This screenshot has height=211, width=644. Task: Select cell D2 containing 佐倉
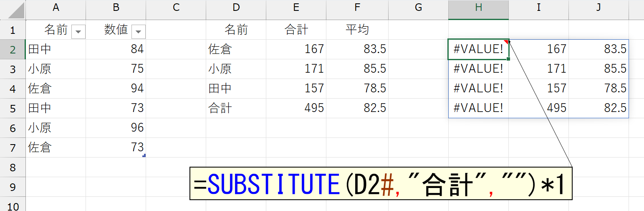click(x=236, y=49)
